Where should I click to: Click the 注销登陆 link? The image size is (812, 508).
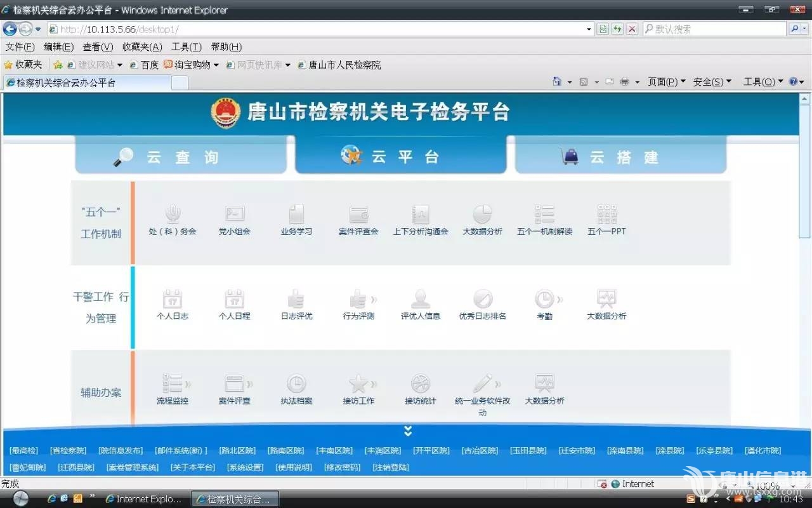391,467
